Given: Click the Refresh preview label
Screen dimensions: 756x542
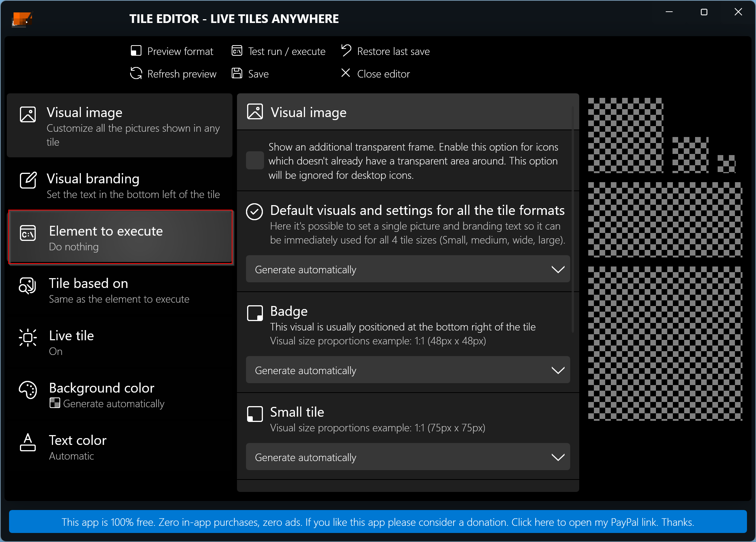Looking at the screenshot, I should coord(182,74).
